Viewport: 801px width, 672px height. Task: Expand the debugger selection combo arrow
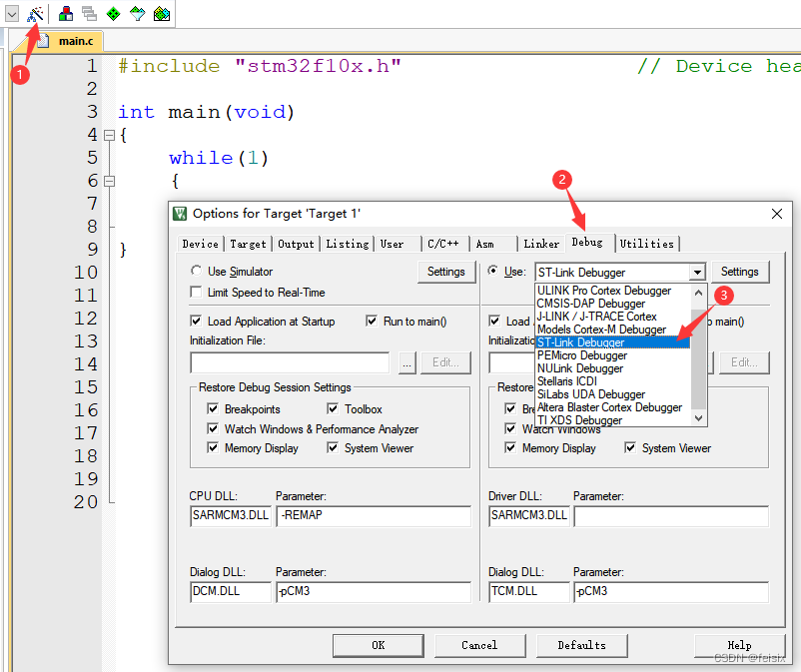tap(697, 273)
